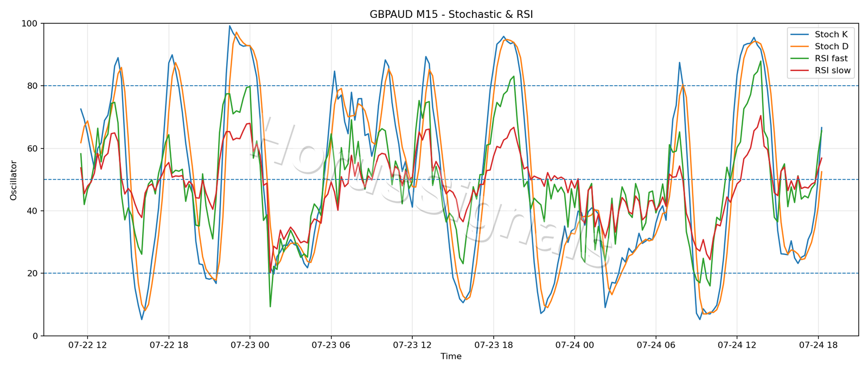Screen dimensions: 868x372
Task: Click the y-axis tick label 80
Action: pos(33,86)
